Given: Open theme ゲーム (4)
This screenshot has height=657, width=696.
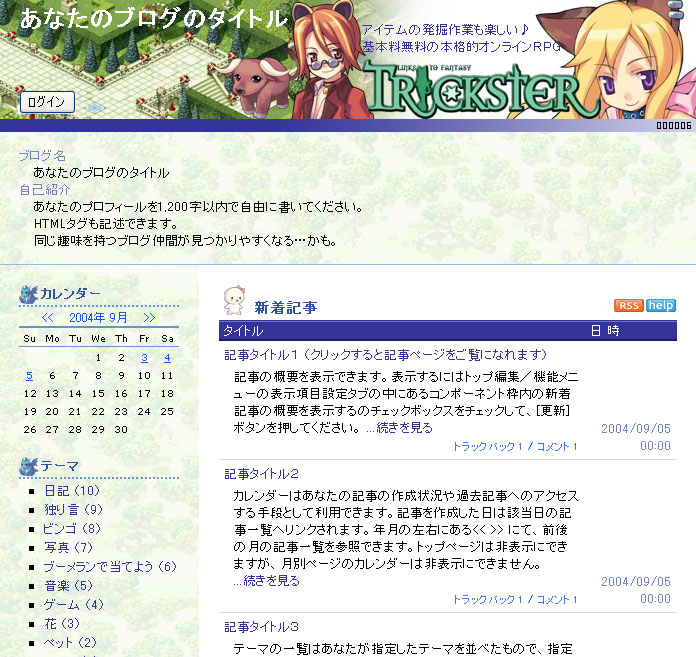Looking at the screenshot, I should coord(73,605).
